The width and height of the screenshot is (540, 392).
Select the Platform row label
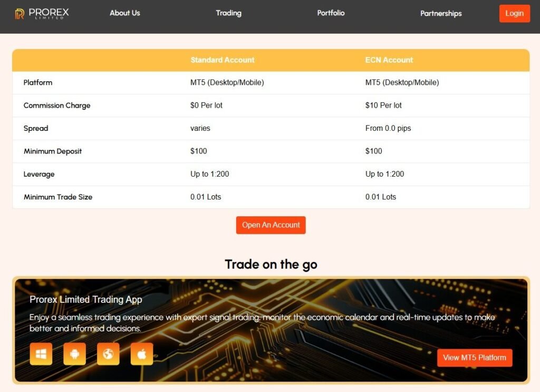coord(37,82)
